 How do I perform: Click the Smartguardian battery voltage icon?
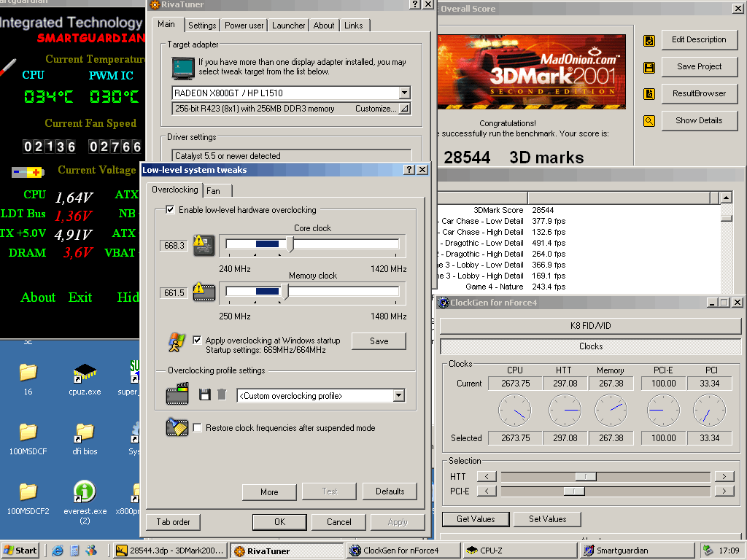pyautogui.click(x=28, y=172)
